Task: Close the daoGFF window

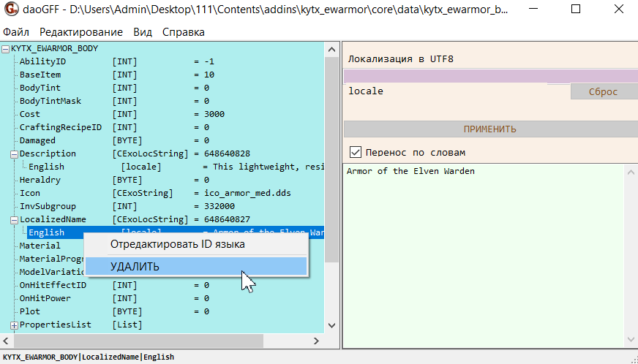Action: click(x=619, y=9)
